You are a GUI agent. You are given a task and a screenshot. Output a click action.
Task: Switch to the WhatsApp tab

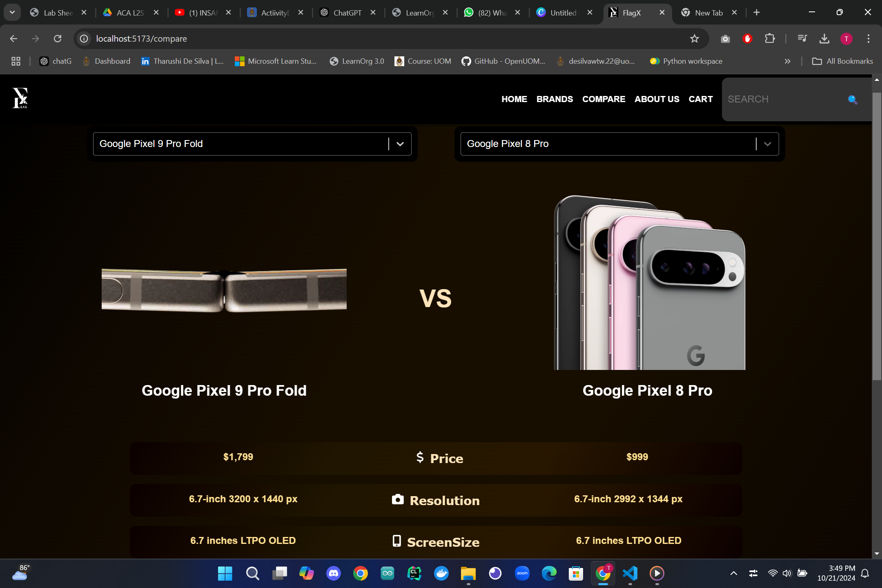[x=492, y=13]
